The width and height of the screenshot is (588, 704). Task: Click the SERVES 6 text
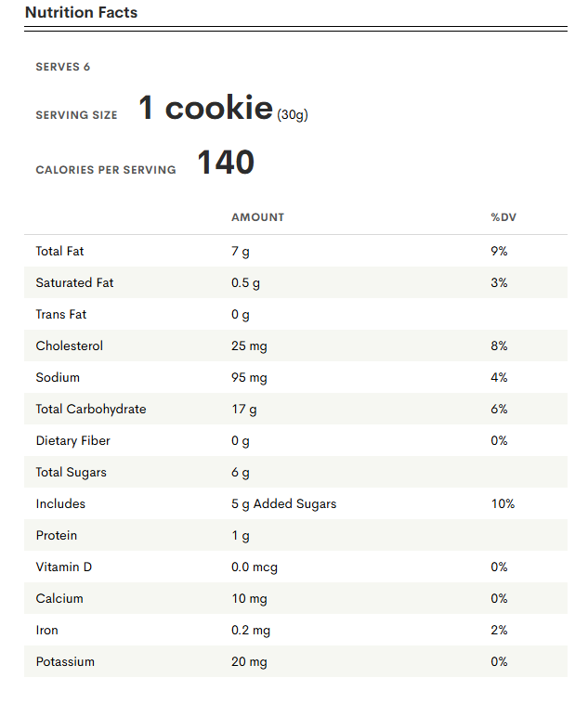62,67
